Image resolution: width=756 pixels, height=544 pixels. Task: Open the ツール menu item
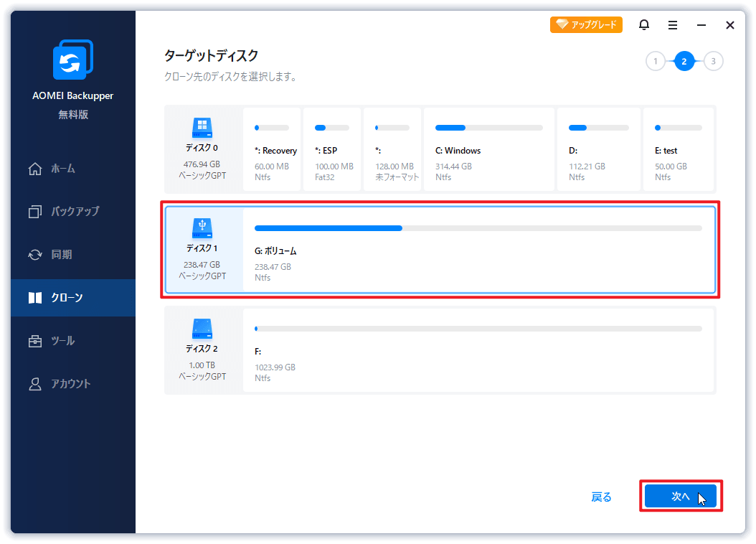pos(73,341)
